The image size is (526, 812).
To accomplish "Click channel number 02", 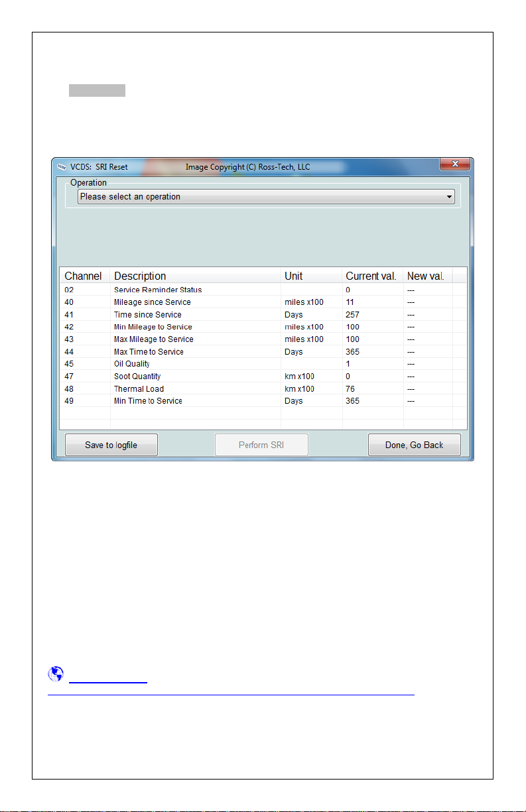I will (69, 290).
